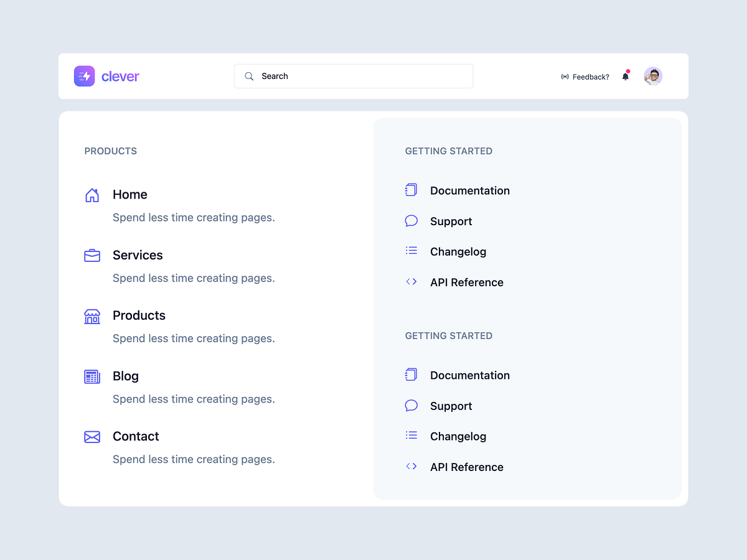
Task: Click the first Documentation notebook icon
Action: click(x=411, y=190)
